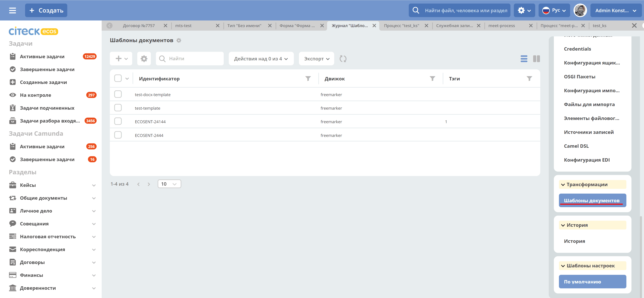Viewport: 644px width, 298px height.
Task: Select the test-template row checkbox
Action: tap(118, 108)
